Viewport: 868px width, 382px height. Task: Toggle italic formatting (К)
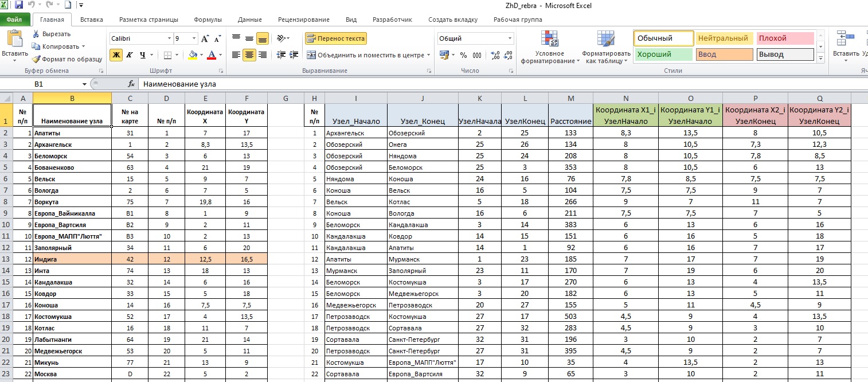click(129, 55)
